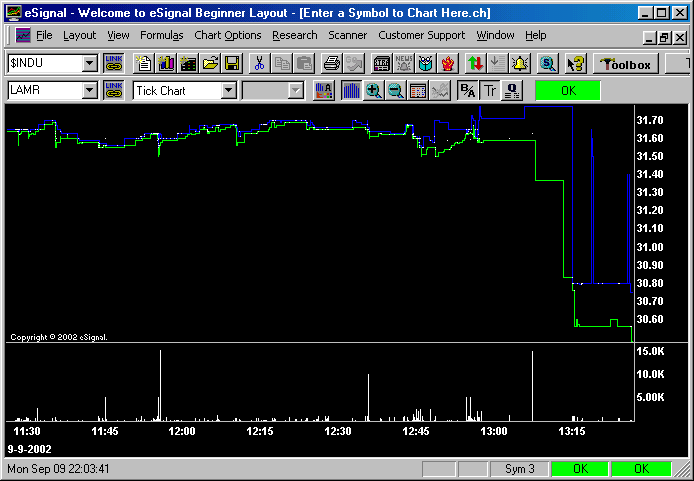The width and height of the screenshot is (694, 481).
Task: Open the View menu
Action: 118,35
